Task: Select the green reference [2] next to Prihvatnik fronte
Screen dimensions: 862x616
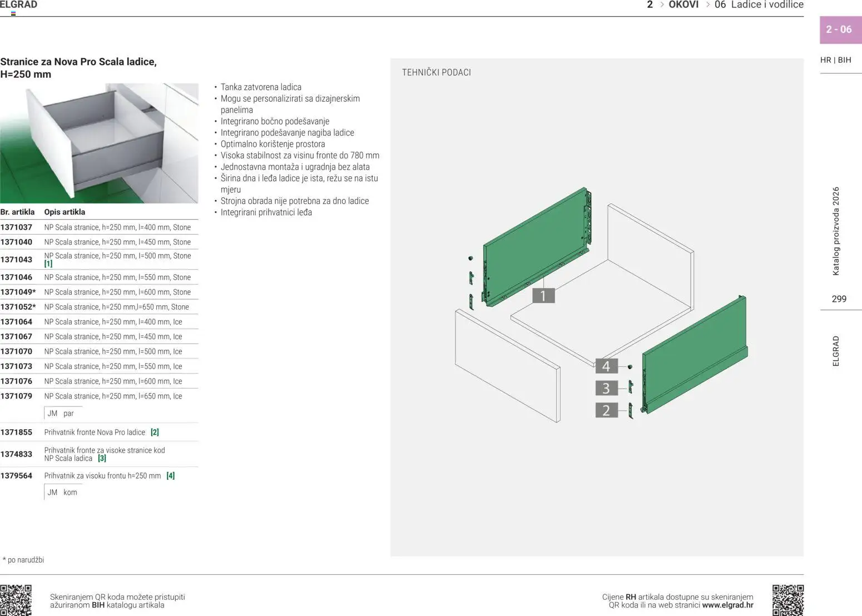Action: coord(155,432)
